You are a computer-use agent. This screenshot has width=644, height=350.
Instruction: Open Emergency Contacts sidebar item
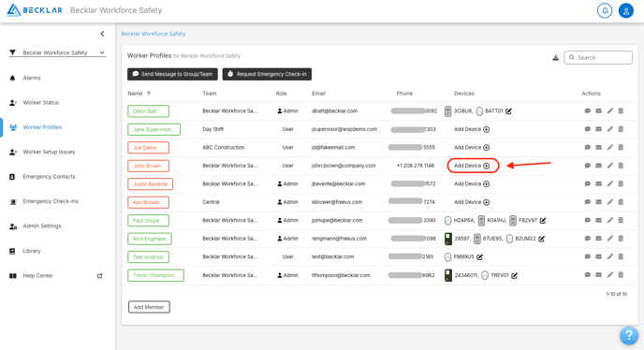49,177
